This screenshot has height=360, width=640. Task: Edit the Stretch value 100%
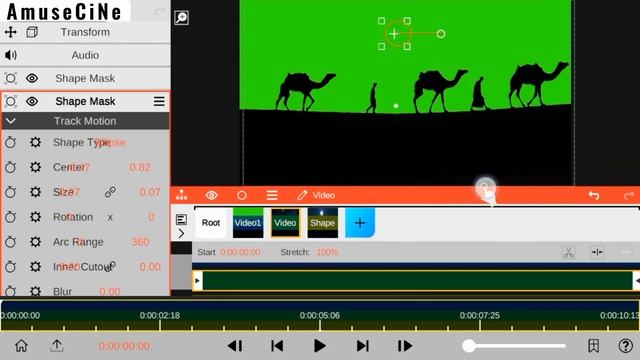(x=327, y=252)
